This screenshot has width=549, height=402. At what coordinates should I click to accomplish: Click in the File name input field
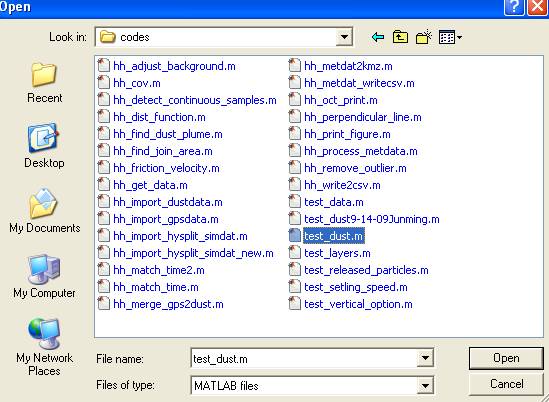(x=304, y=359)
